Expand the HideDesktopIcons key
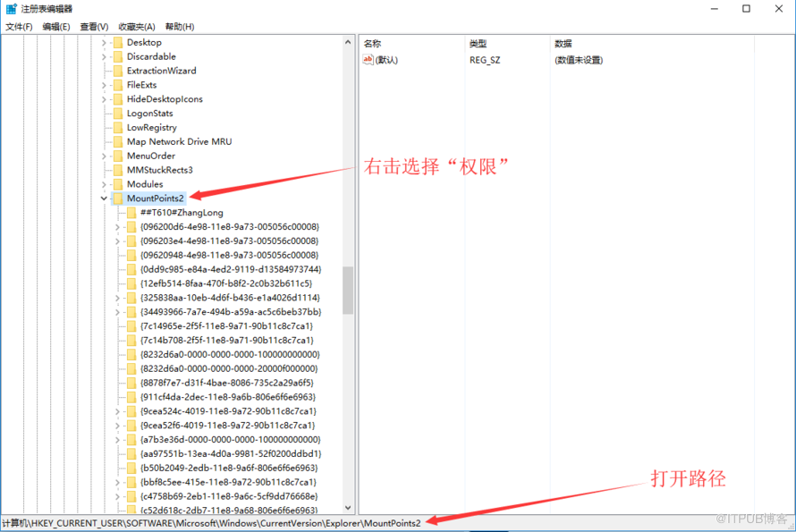 (104, 99)
